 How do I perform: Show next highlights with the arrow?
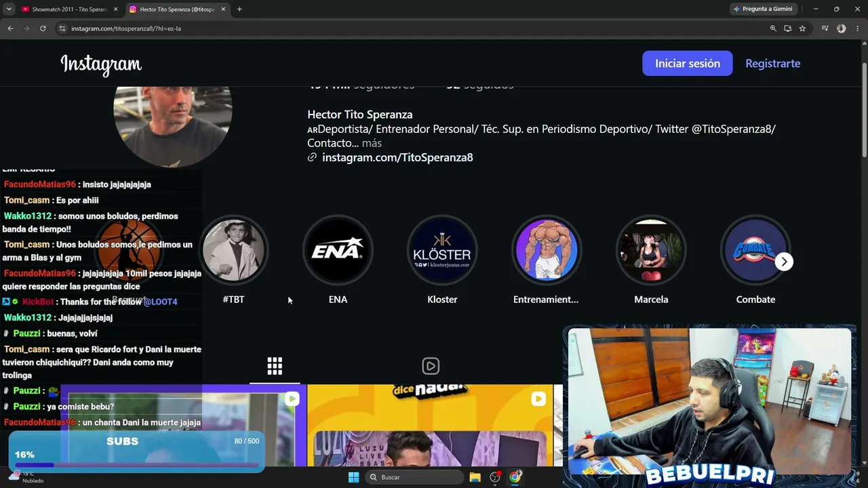tap(784, 262)
